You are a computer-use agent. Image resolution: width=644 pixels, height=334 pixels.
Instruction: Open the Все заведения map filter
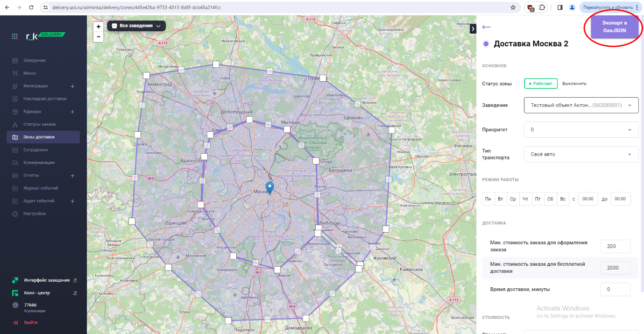pyautogui.click(x=136, y=26)
